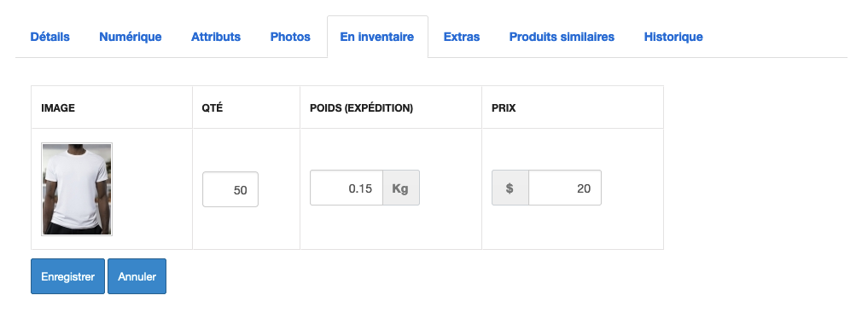Open the Détails tab
The height and width of the screenshot is (330, 868).
pos(50,37)
